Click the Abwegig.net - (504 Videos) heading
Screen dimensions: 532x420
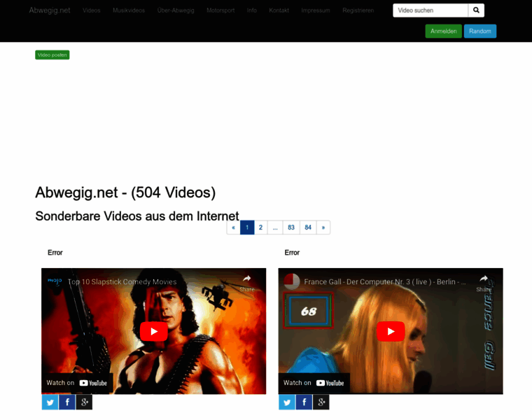pyautogui.click(x=125, y=192)
